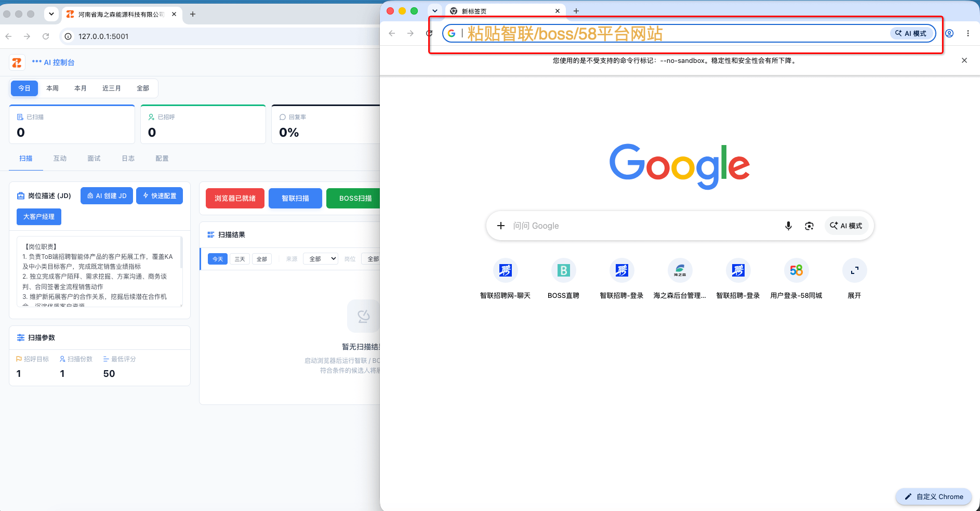The image size is (980, 511).
Task: Click the 快速配置 button
Action: (160, 196)
